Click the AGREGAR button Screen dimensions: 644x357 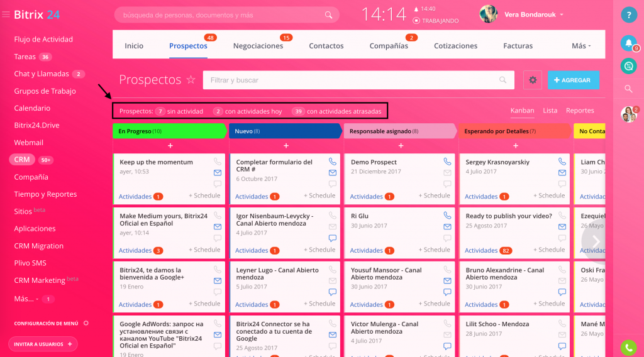click(x=574, y=80)
